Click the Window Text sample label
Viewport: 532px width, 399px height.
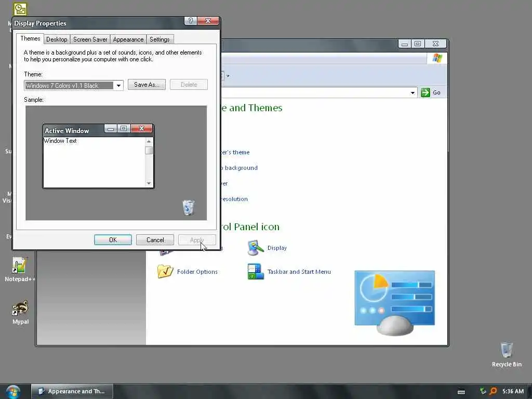(60, 141)
